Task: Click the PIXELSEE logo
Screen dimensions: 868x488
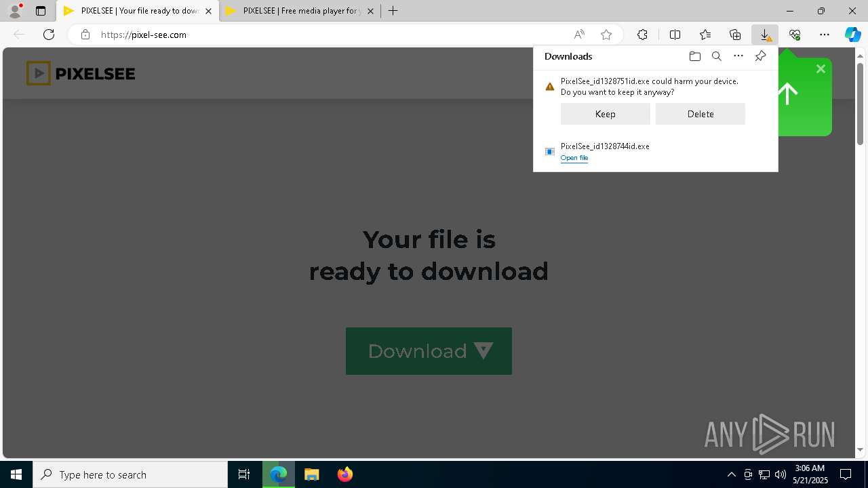Action: [x=81, y=73]
